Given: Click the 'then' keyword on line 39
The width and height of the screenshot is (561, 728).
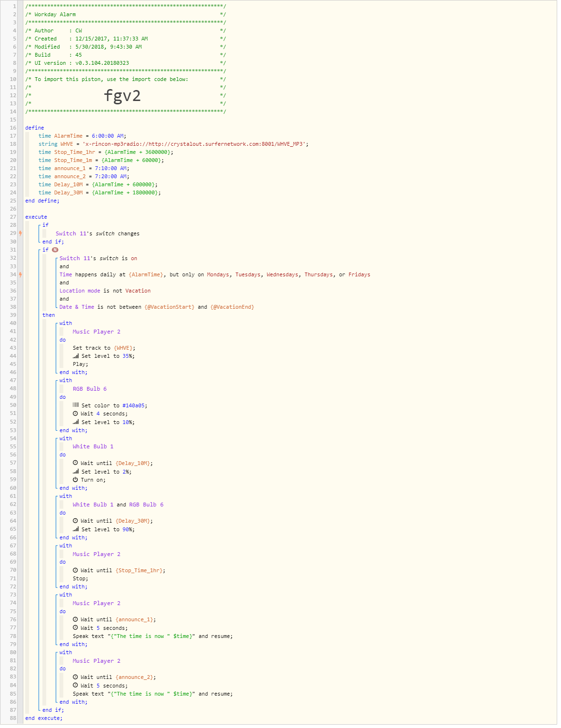Looking at the screenshot, I should click(x=49, y=315).
